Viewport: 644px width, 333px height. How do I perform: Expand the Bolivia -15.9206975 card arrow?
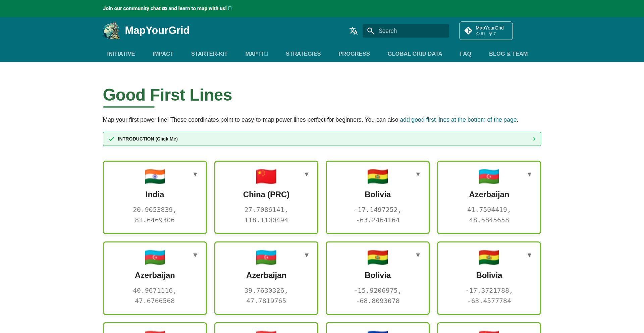tap(418, 255)
